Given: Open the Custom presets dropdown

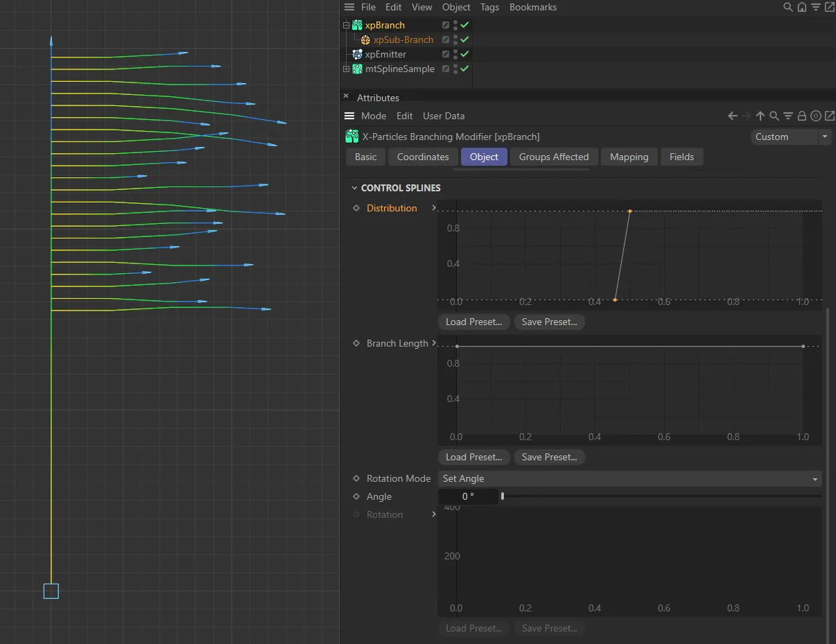Looking at the screenshot, I should click(790, 137).
